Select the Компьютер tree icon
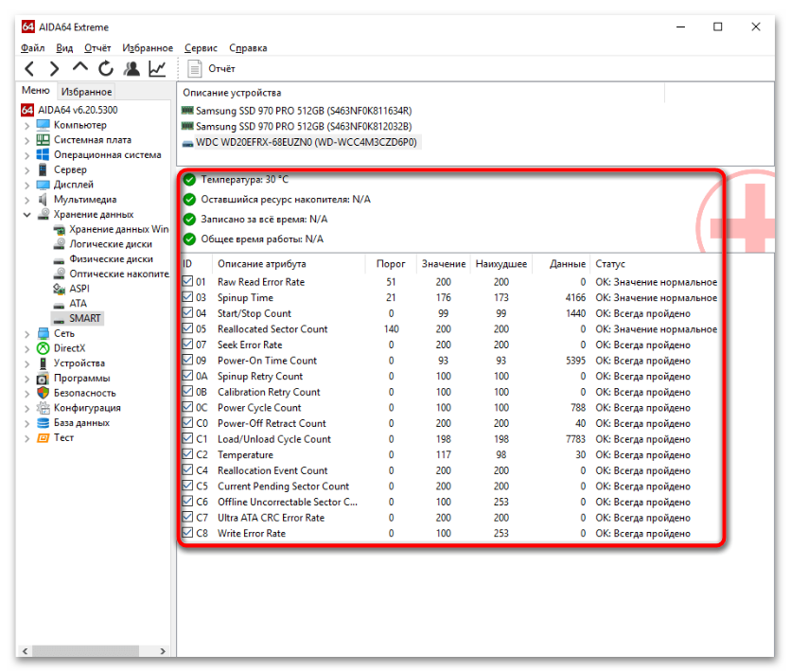Screen dimensions: 790x672 [x=43, y=125]
